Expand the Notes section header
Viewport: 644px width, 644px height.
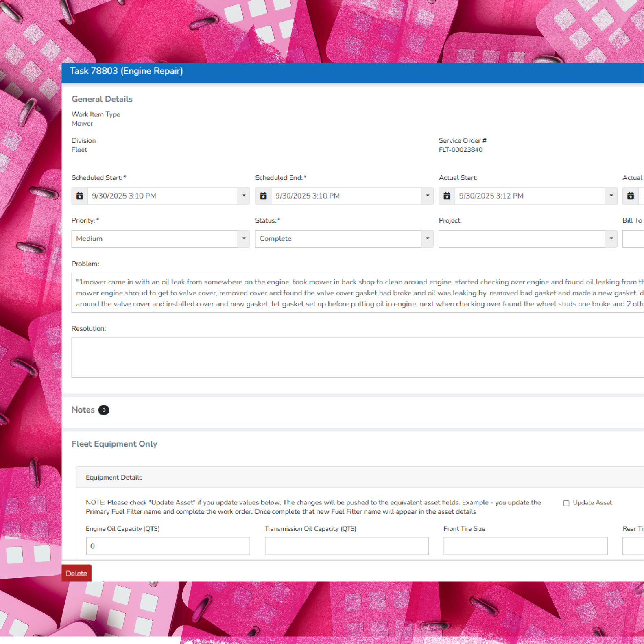tap(83, 410)
